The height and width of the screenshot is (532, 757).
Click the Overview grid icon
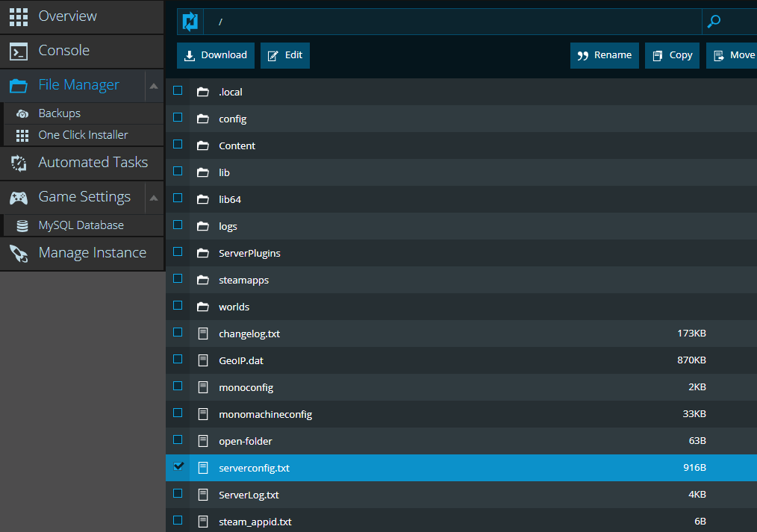click(x=19, y=16)
